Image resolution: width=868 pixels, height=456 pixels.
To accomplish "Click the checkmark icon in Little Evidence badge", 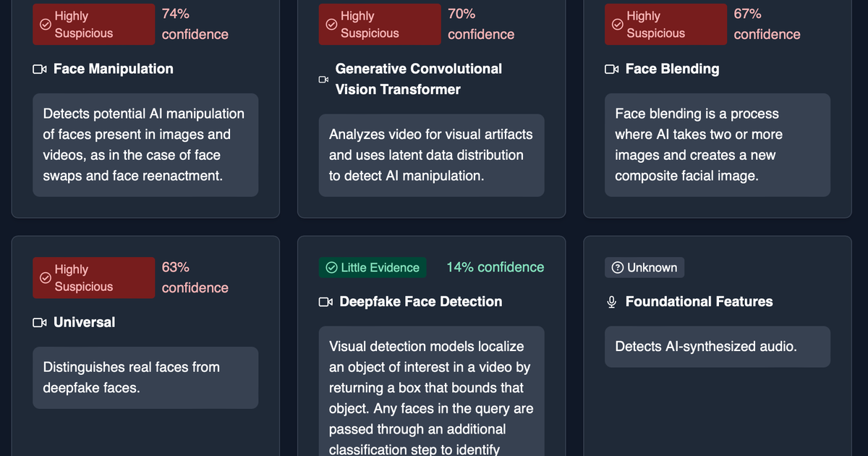I will (332, 268).
